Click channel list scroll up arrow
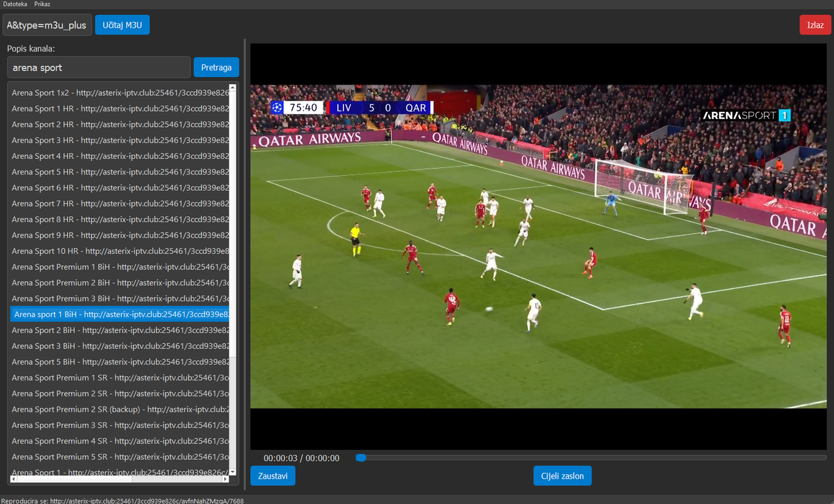834x504 pixels. pos(233,87)
